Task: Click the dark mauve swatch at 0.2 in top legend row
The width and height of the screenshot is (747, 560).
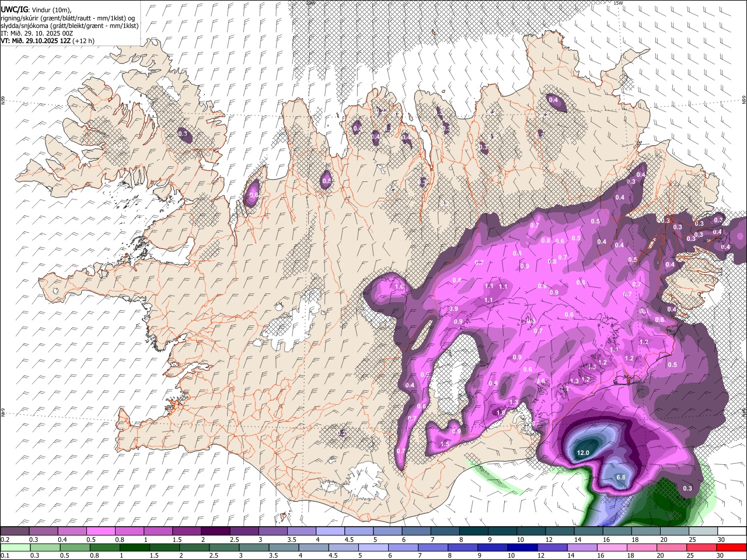Action: click(15, 531)
